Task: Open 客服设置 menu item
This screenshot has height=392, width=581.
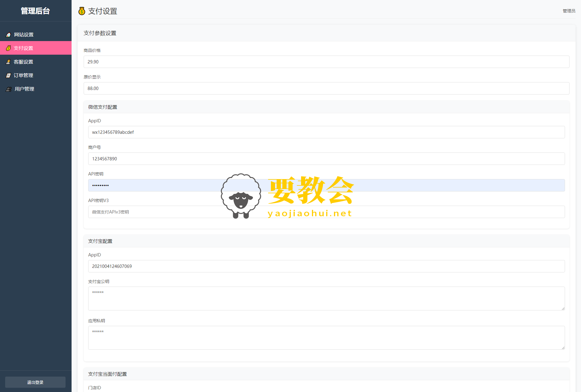Action: [36, 62]
